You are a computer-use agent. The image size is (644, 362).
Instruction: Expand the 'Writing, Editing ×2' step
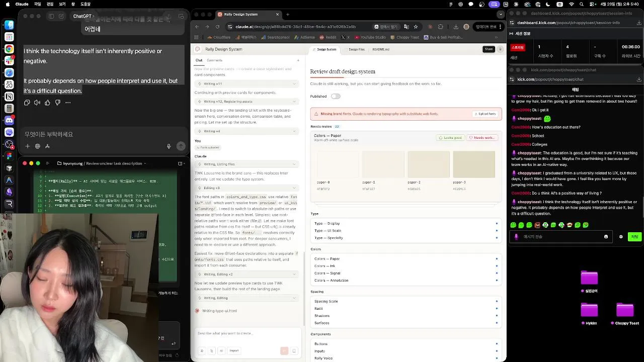coord(247,274)
